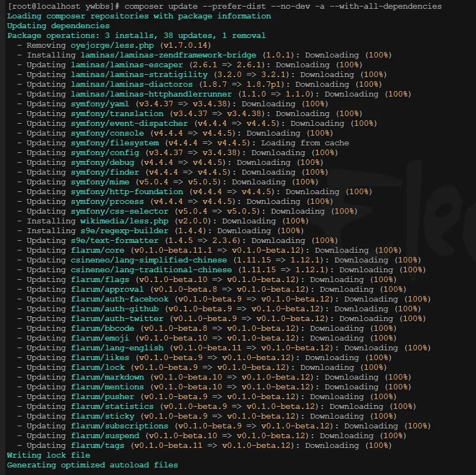This screenshot has height=475, width=476.
Task: Click the 'flarum/likes' package name
Action: [x=100, y=357]
